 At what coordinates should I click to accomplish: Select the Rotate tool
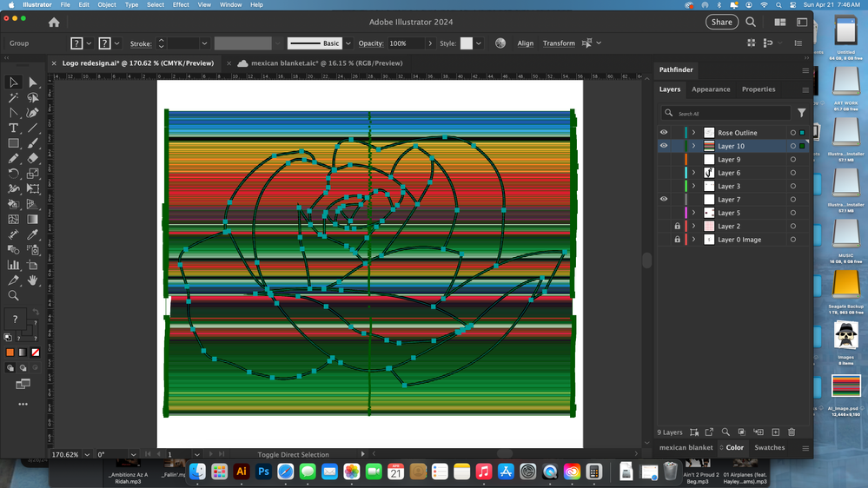tap(13, 174)
